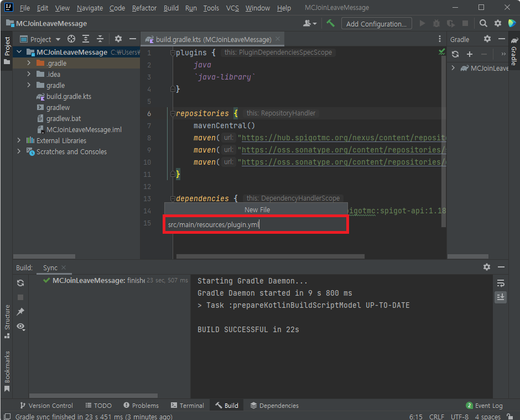Click the CRLF line separator in status bar
Image resolution: width=520 pixels, height=420 pixels.
coord(436,416)
